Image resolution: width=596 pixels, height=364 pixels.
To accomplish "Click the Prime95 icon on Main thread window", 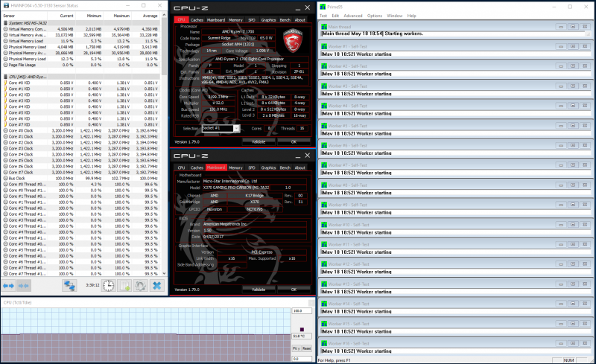I will click(x=324, y=27).
